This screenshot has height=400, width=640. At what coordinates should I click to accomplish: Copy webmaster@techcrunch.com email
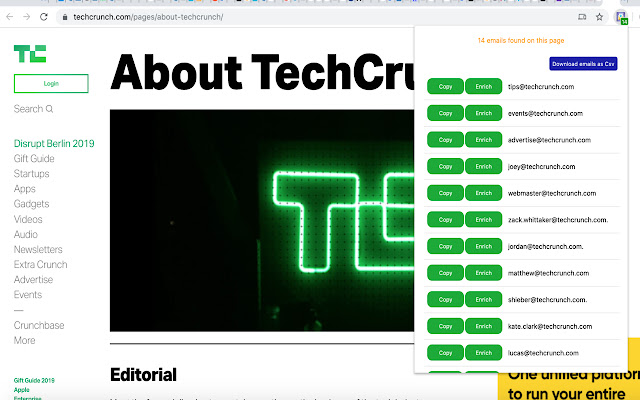click(445, 193)
